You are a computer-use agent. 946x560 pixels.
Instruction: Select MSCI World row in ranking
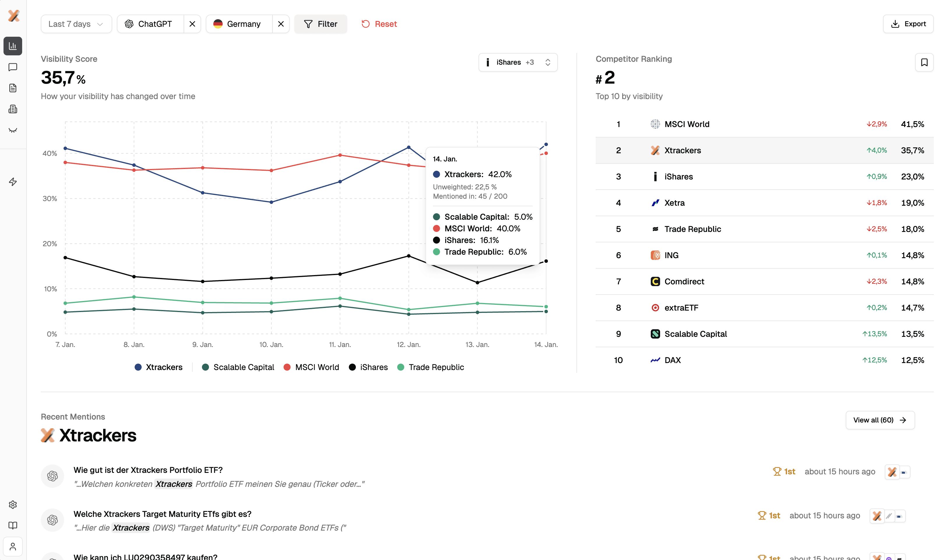(x=764, y=124)
